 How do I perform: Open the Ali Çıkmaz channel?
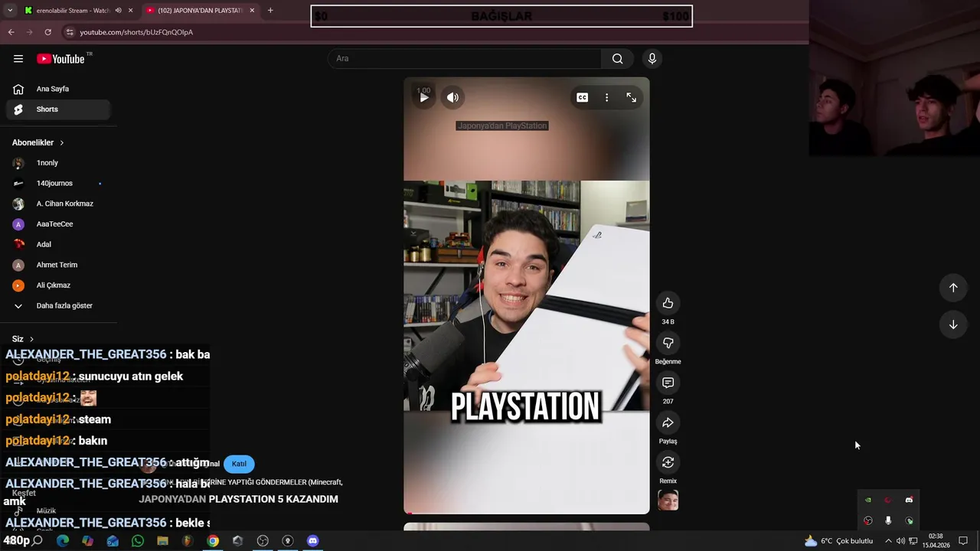coord(57,285)
